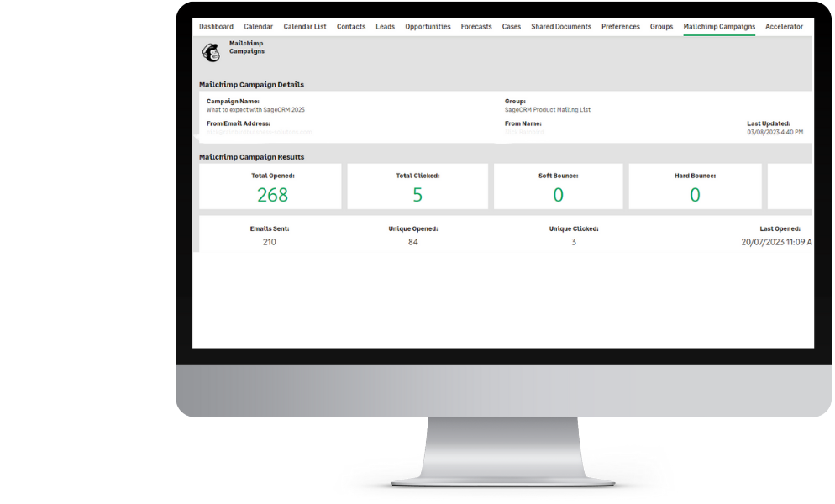Click the Last Opened date 20/07/2023
835x504 pixels.
pos(763,242)
